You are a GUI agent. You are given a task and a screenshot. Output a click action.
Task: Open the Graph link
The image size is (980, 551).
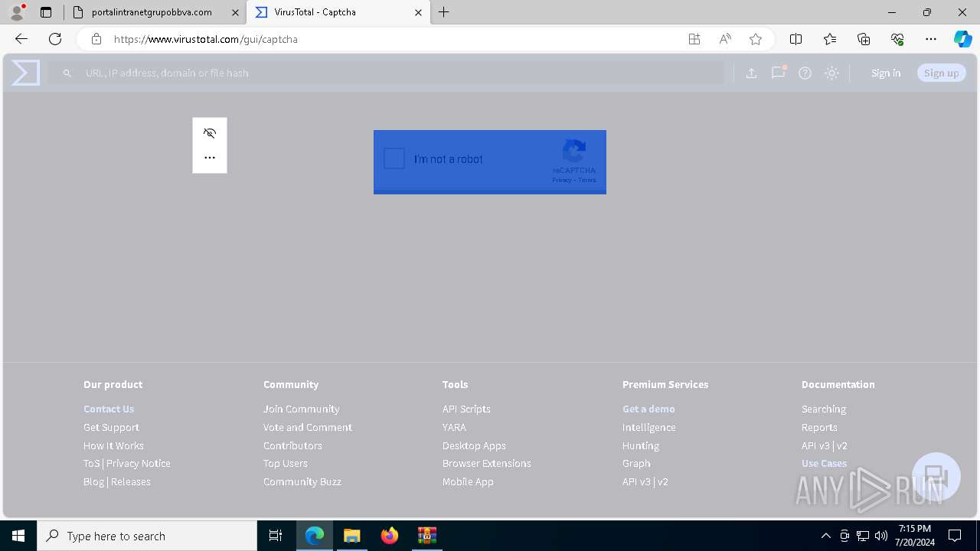coord(636,464)
